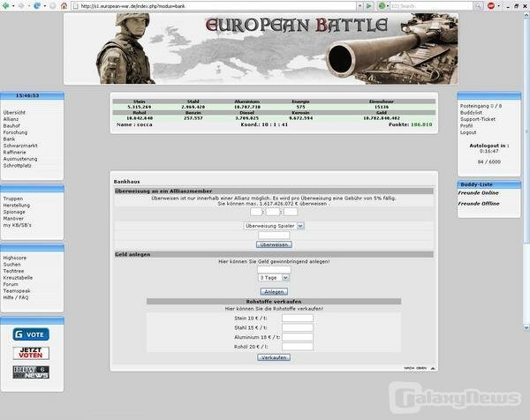530x420 pixels.
Task: Open Support-Ticket link
Action: [478, 119]
